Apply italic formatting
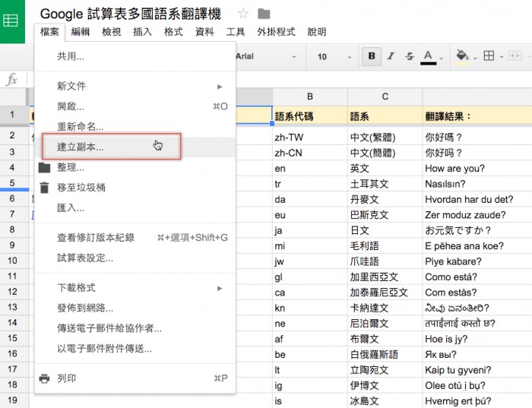 (x=391, y=56)
